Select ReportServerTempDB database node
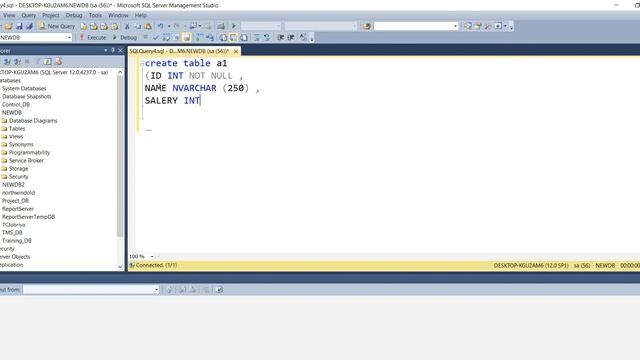 point(28,217)
